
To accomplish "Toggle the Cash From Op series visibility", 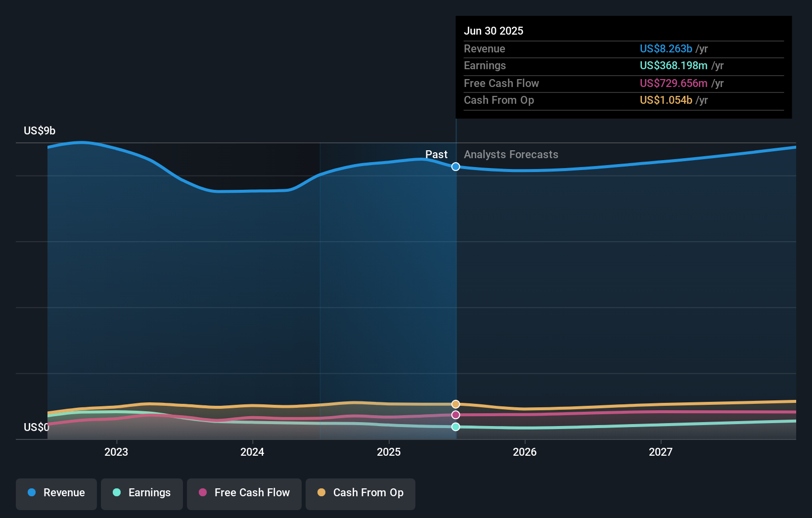I will [x=360, y=493].
